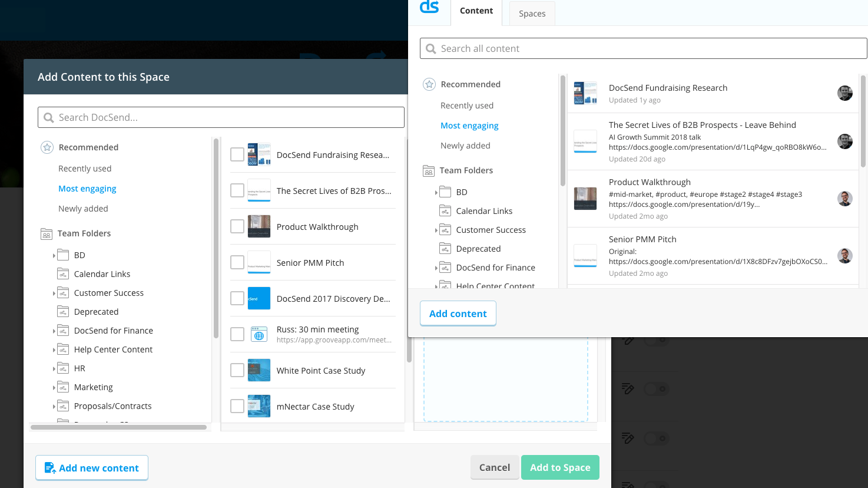Check the Product Walkthrough checkbox

click(x=237, y=226)
